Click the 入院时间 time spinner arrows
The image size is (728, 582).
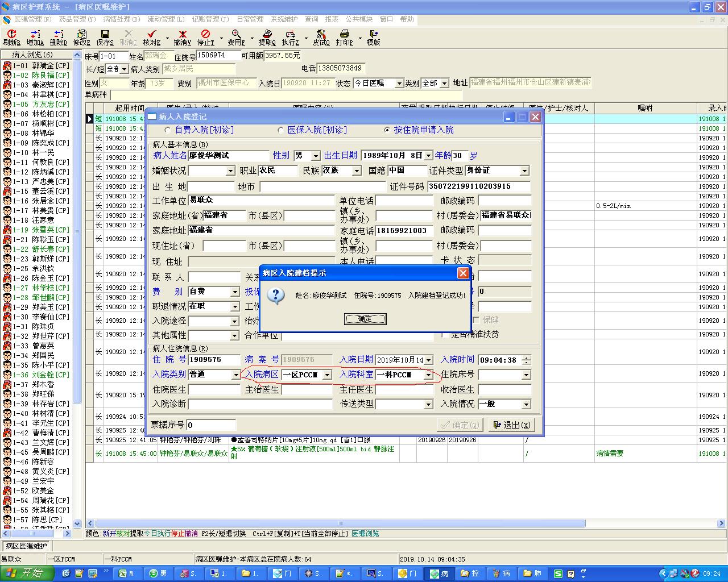click(x=526, y=360)
